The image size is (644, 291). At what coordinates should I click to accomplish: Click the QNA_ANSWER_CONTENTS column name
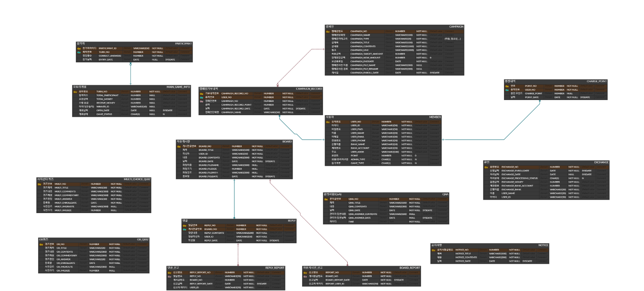click(x=363, y=214)
